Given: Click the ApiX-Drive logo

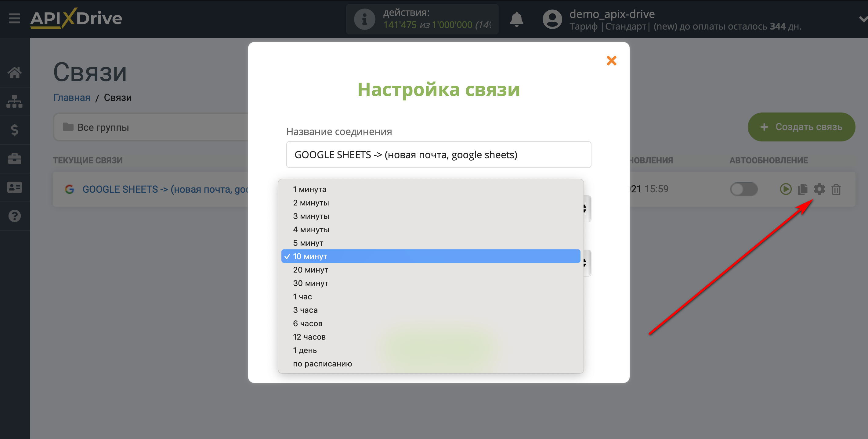Looking at the screenshot, I should [x=76, y=18].
